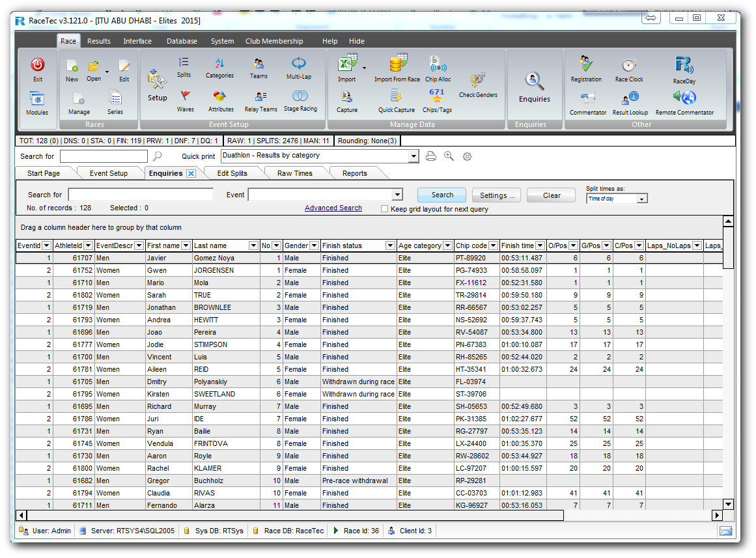The height and width of the screenshot is (558, 756).
Task: Click the Search button
Action: (441, 195)
